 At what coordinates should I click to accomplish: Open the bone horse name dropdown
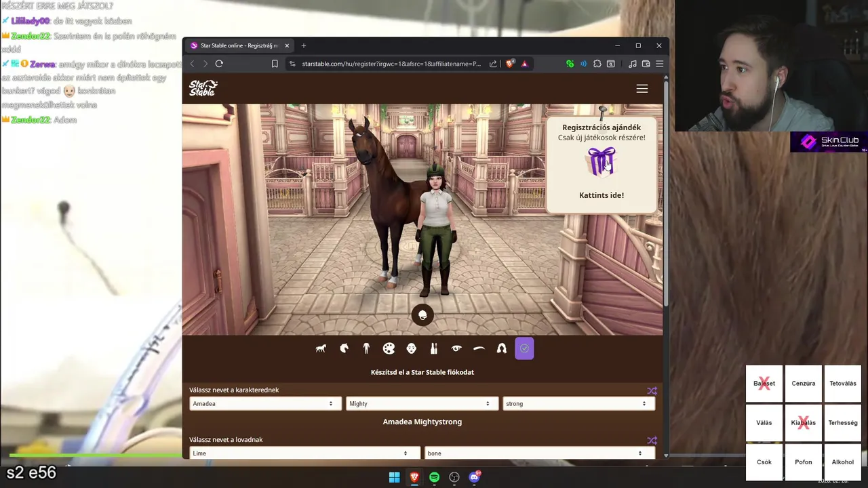click(540, 453)
